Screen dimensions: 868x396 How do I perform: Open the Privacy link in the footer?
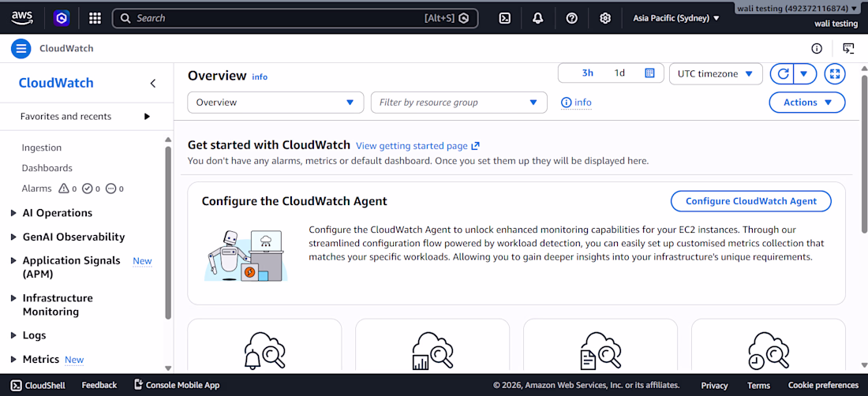tap(714, 386)
